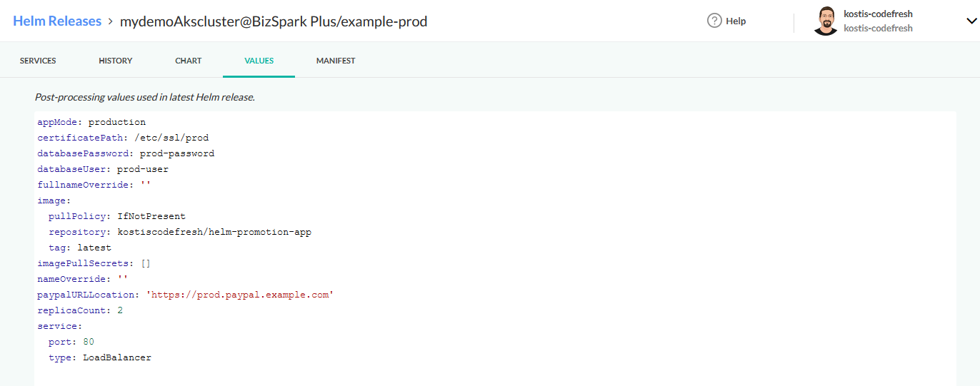Click the replicaCount value 2

pos(120,310)
